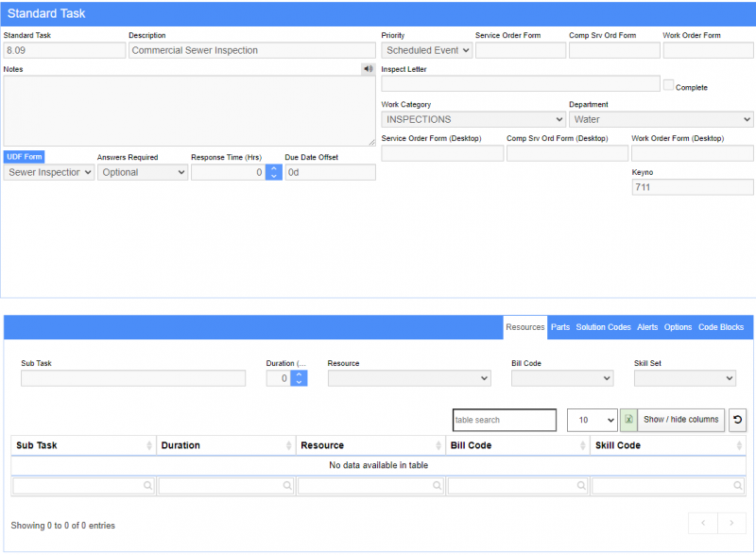Click Show / hide columns button
This screenshot has width=756, height=555.
tap(680, 420)
